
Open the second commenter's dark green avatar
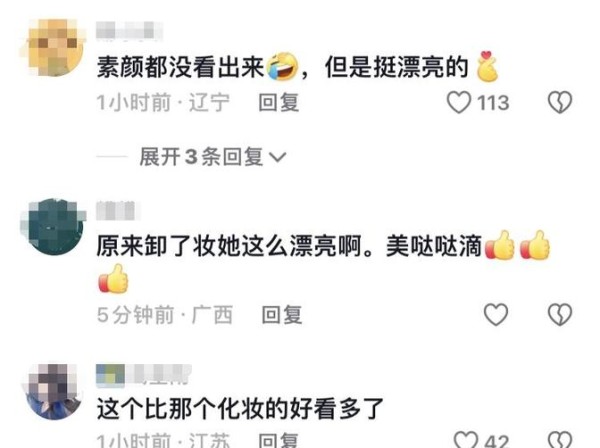[53, 226]
